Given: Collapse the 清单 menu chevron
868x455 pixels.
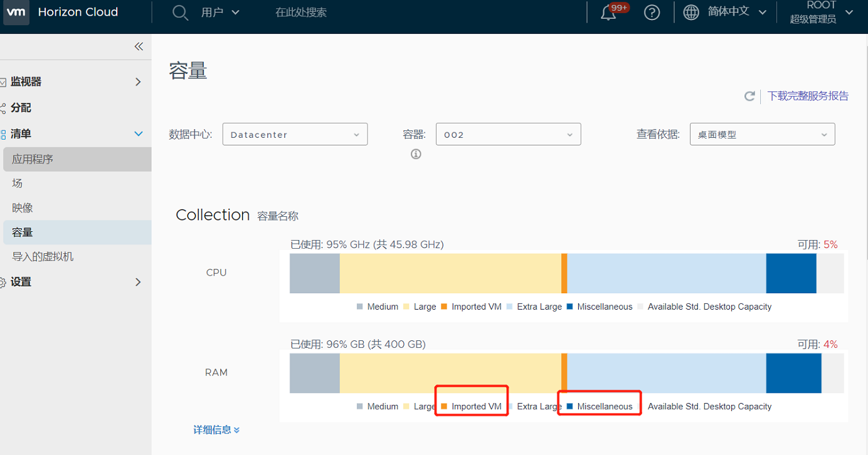Looking at the screenshot, I should (x=139, y=134).
